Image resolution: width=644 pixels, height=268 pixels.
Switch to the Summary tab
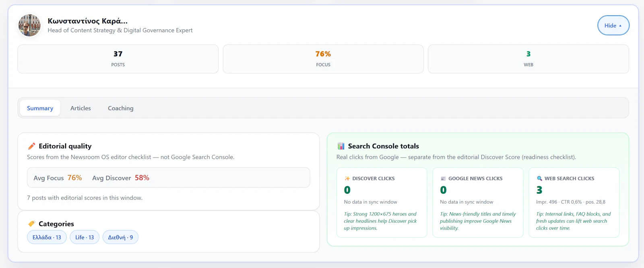pos(40,108)
